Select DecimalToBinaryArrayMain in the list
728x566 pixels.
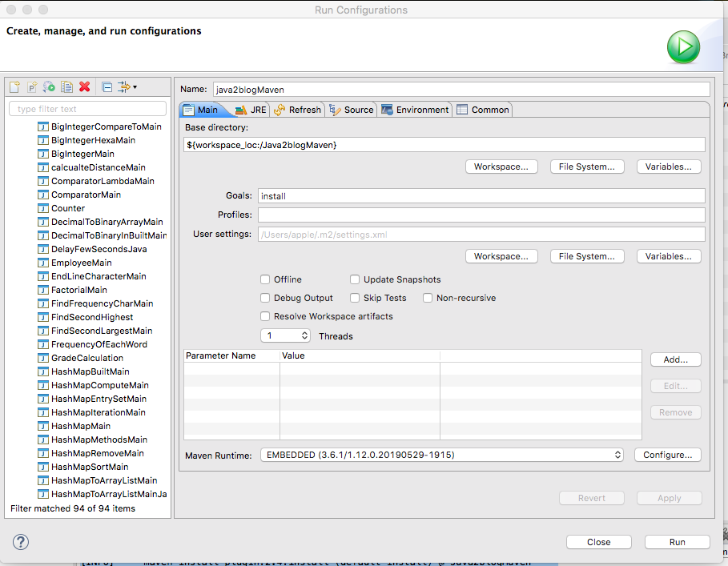click(107, 222)
